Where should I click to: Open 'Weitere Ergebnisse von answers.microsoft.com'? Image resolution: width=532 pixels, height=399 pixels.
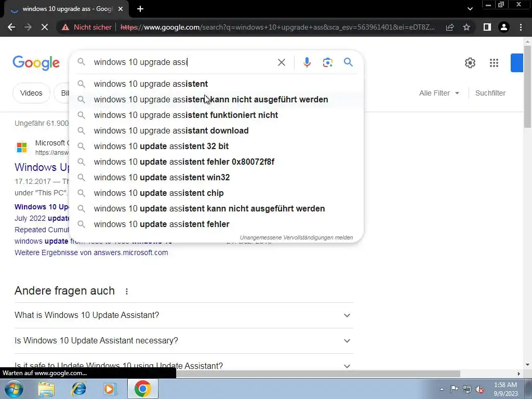click(x=91, y=252)
